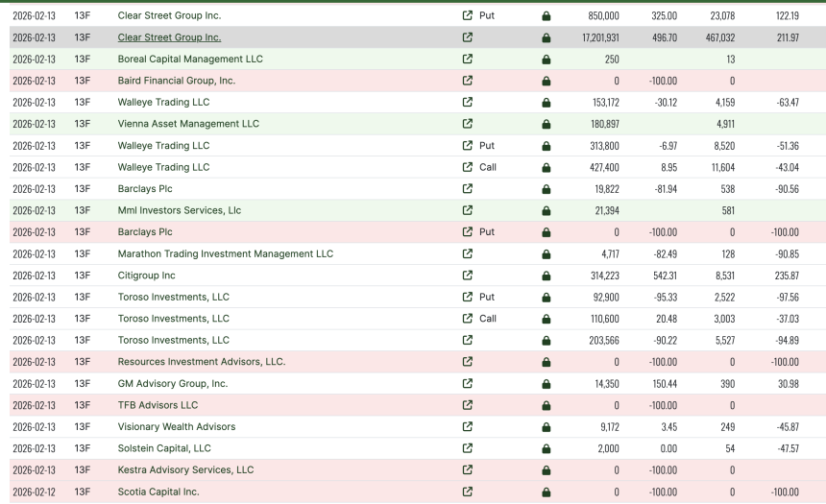Click lock icon in Marathon Trading Investment row
826x504 pixels.
pos(547,254)
